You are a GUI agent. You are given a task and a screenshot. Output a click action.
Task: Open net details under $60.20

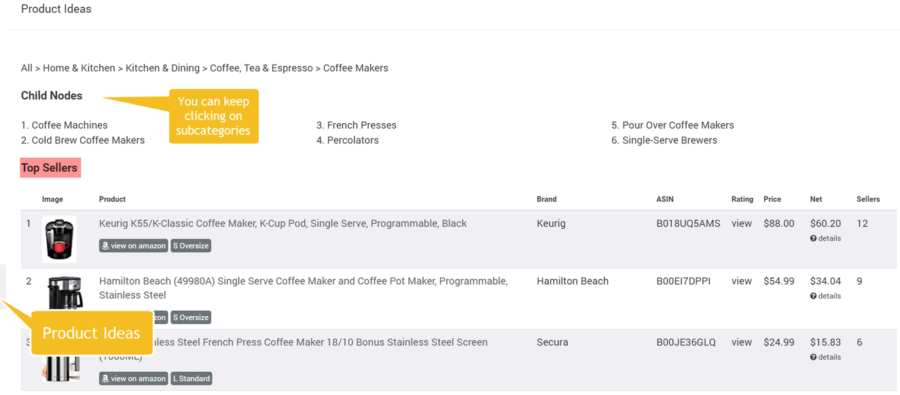825,238
